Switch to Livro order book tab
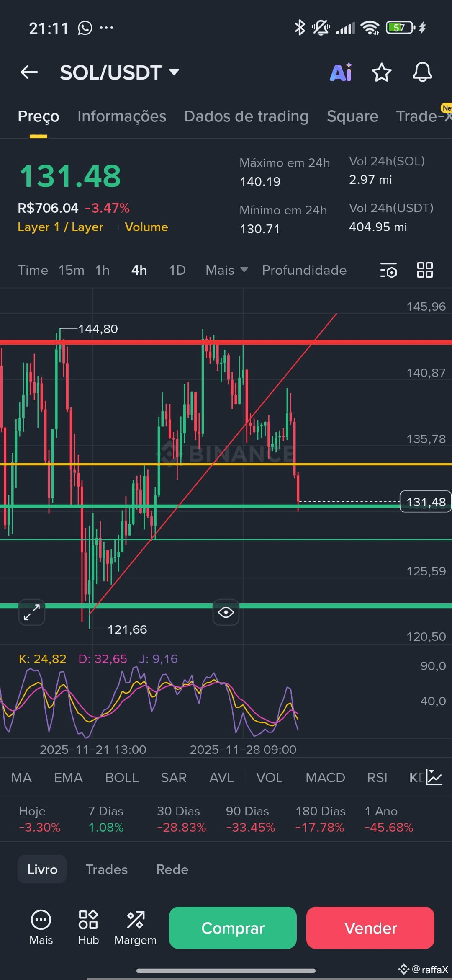This screenshot has height=980, width=452. coord(42,869)
